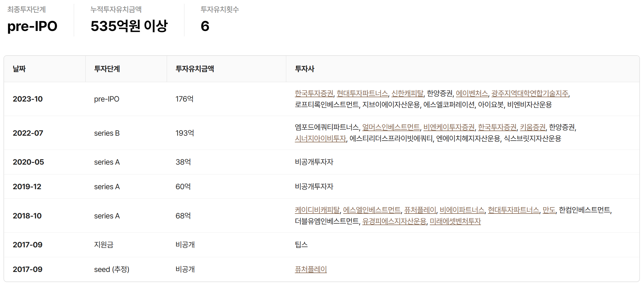The height and width of the screenshot is (287, 644).
Task: Open the 시너지아이비투자 link
Action: pos(320,139)
